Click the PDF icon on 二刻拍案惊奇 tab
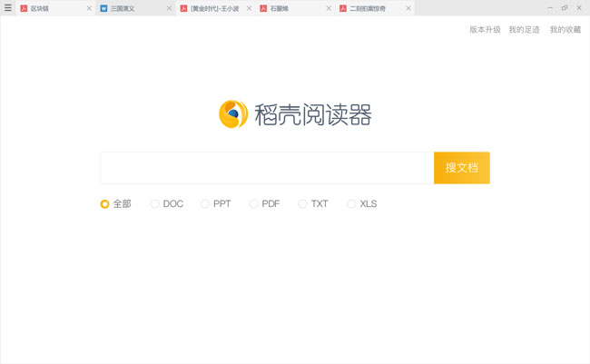Screen dimensions: 590x364 343,8
